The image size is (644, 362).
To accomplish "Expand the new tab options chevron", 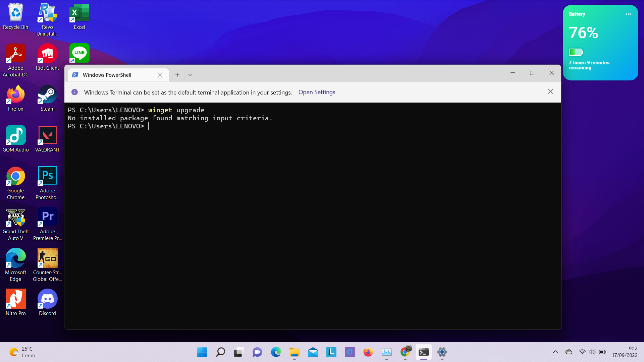I will (x=190, y=74).
